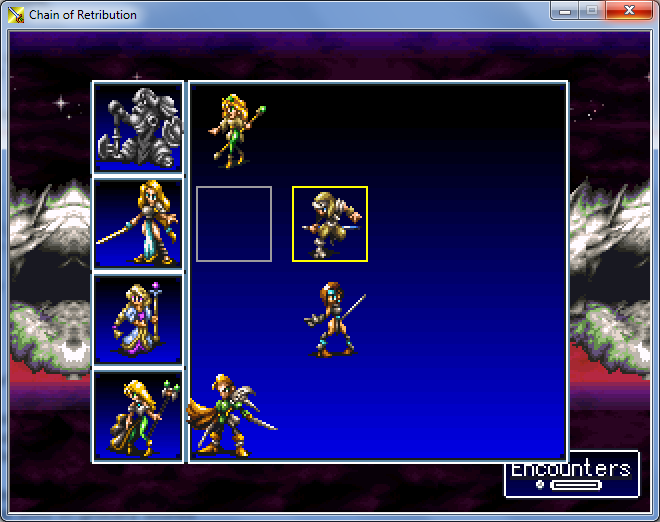
Task: Select the kneeling blue-robed priestess portrait
Action: click(138, 320)
